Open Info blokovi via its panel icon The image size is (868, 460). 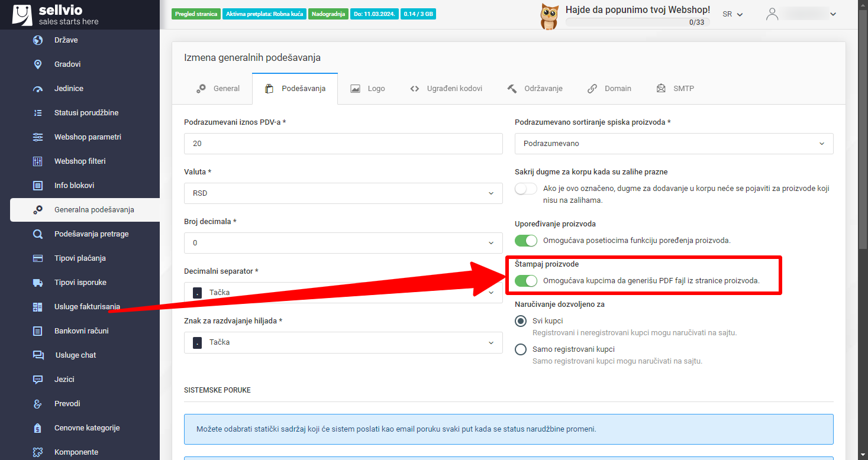37,185
